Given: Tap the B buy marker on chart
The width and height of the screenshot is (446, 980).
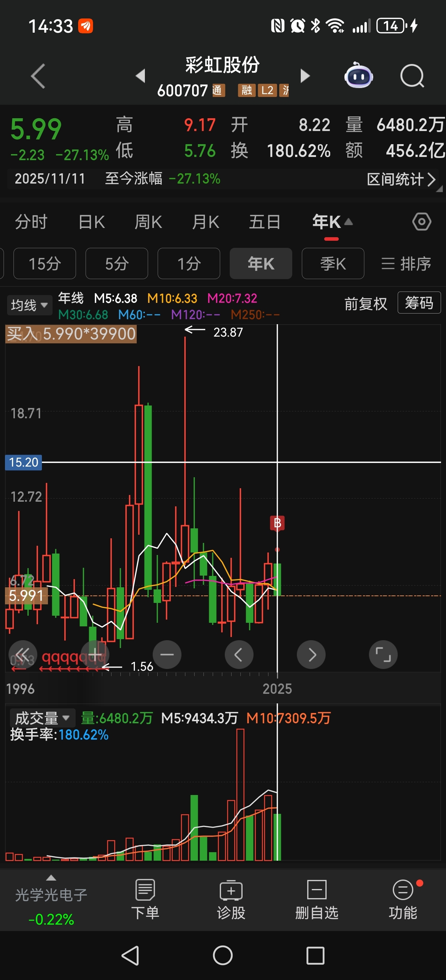Looking at the screenshot, I should (x=277, y=523).
